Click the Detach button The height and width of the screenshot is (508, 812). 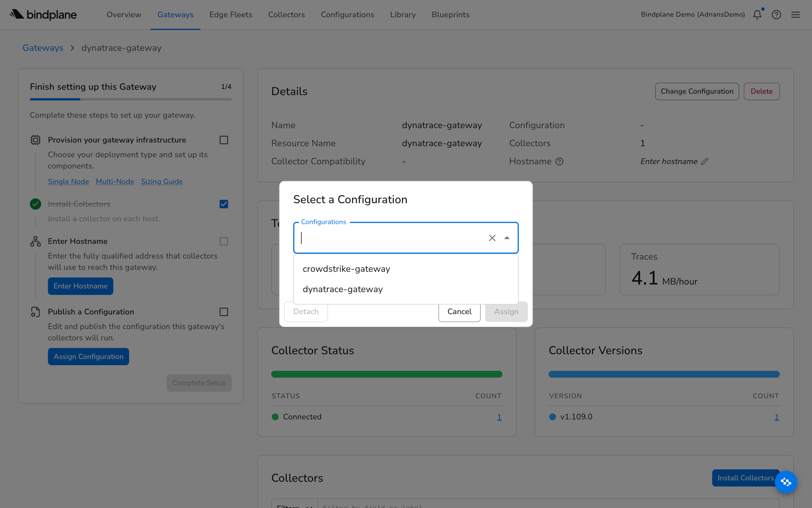coord(306,312)
